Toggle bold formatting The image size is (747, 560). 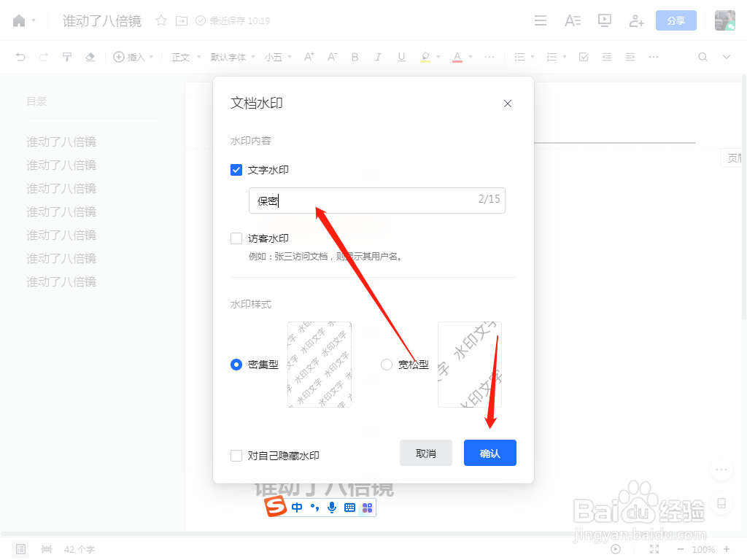point(355,57)
